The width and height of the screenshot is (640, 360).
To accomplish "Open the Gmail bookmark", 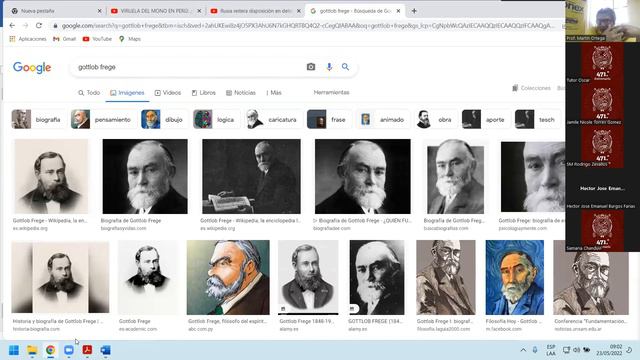I will (x=64, y=39).
